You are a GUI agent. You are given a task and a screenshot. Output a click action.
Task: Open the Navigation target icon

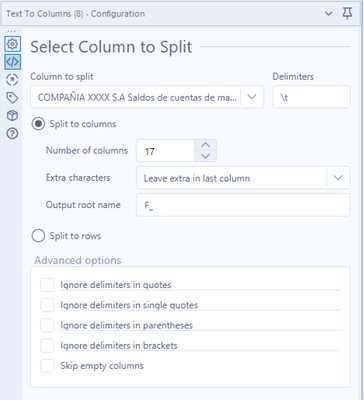click(12, 80)
